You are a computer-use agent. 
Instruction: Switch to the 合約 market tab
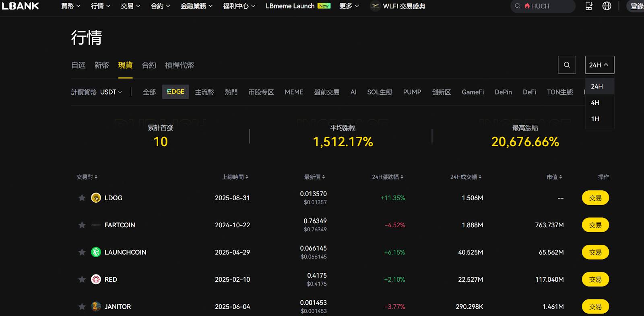(149, 65)
